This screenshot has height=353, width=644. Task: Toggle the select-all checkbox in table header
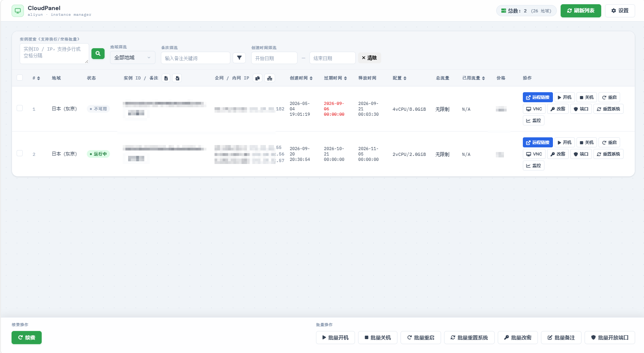(x=20, y=78)
